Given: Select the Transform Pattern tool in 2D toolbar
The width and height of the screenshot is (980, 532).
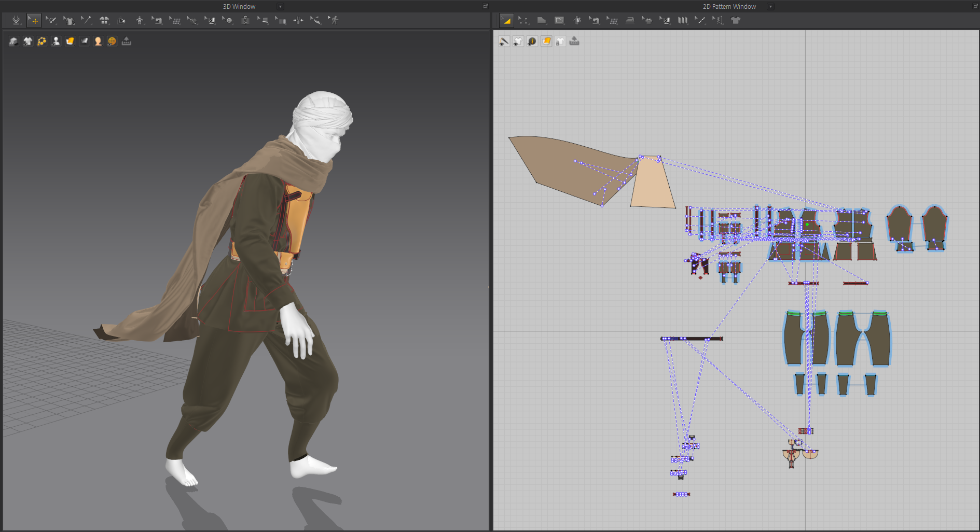Looking at the screenshot, I should click(507, 20).
